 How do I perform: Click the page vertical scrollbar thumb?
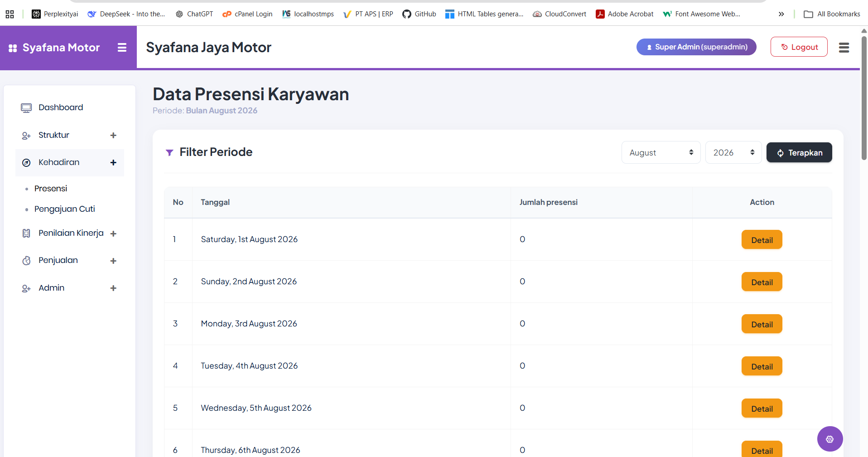864,97
